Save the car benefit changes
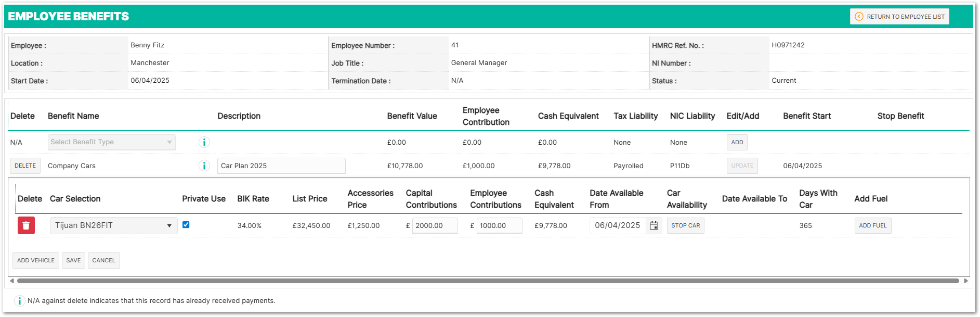Viewport: 980px width, 317px height. point(73,260)
